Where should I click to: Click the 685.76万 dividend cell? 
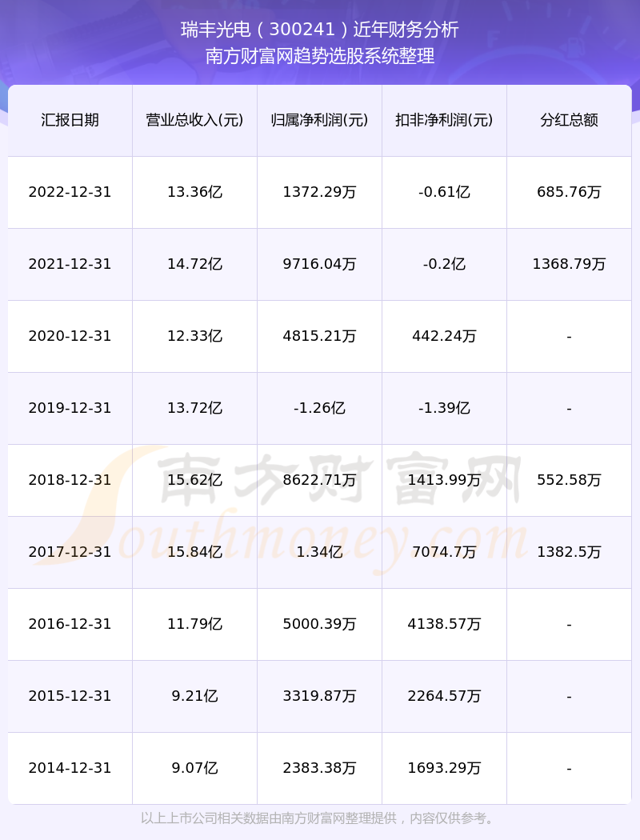click(x=570, y=192)
